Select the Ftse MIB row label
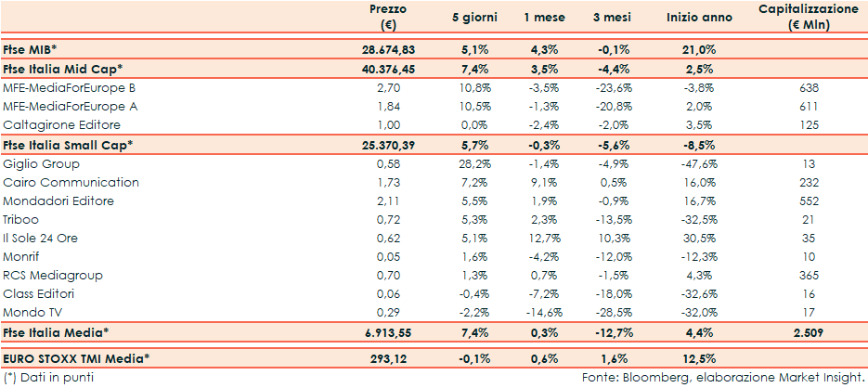Screen dimensions: 868x388 coord(29,48)
